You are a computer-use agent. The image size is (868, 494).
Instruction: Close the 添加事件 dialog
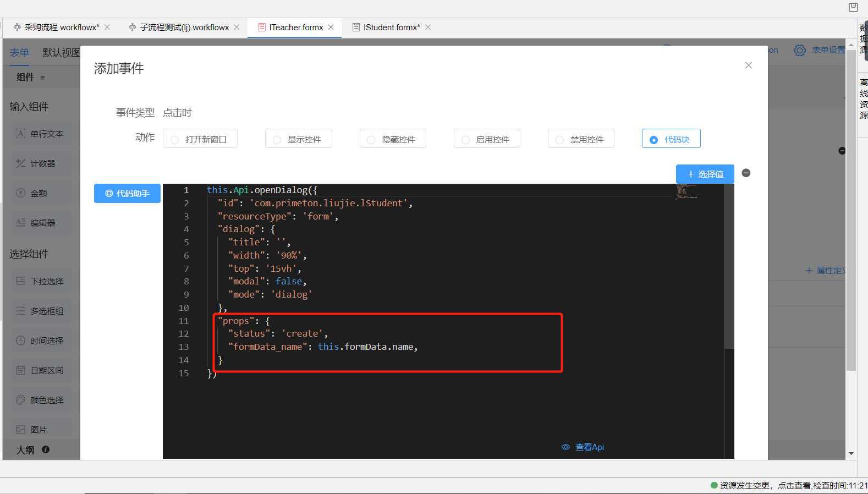click(x=748, y=65)
